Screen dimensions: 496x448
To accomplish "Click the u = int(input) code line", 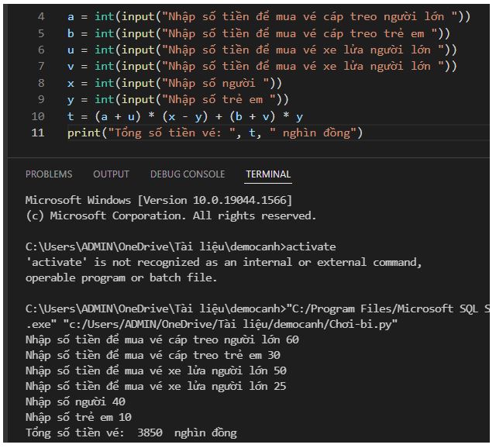I will click(261, 50).
